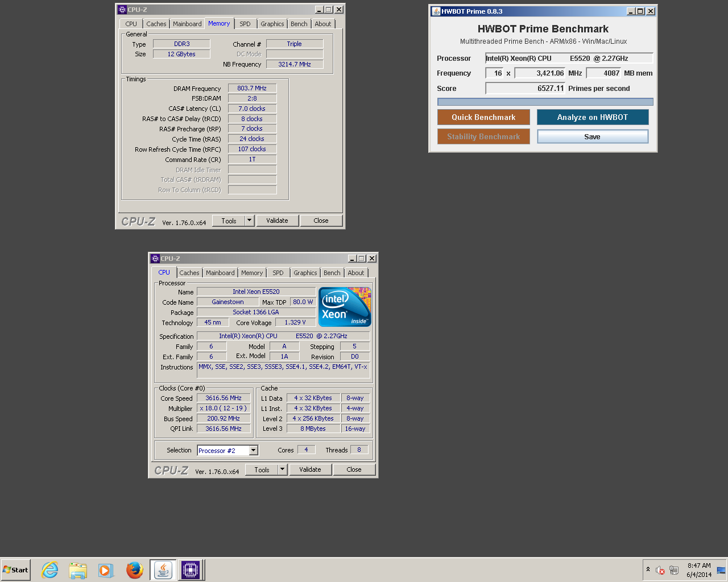Open SPD tab in bottom CPU-Z window
The image size is (728, 582).
[x=278, y=273]
